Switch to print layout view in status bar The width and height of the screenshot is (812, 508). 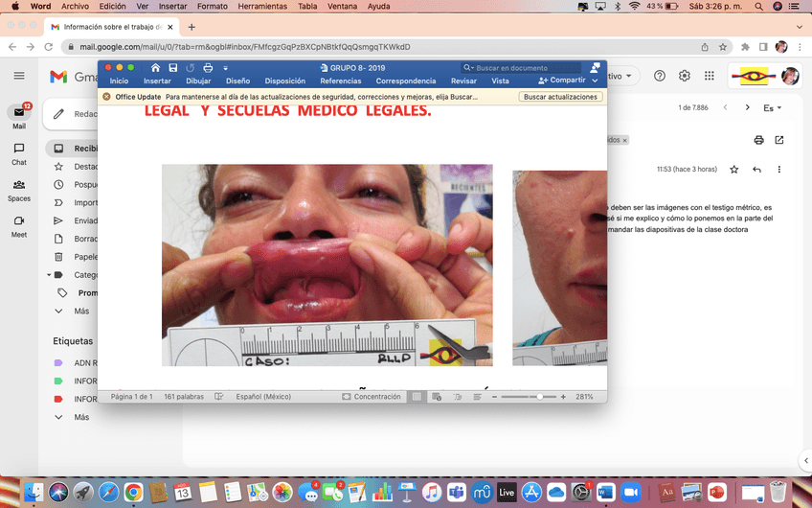pyautogui.click(x=417, y=397)
